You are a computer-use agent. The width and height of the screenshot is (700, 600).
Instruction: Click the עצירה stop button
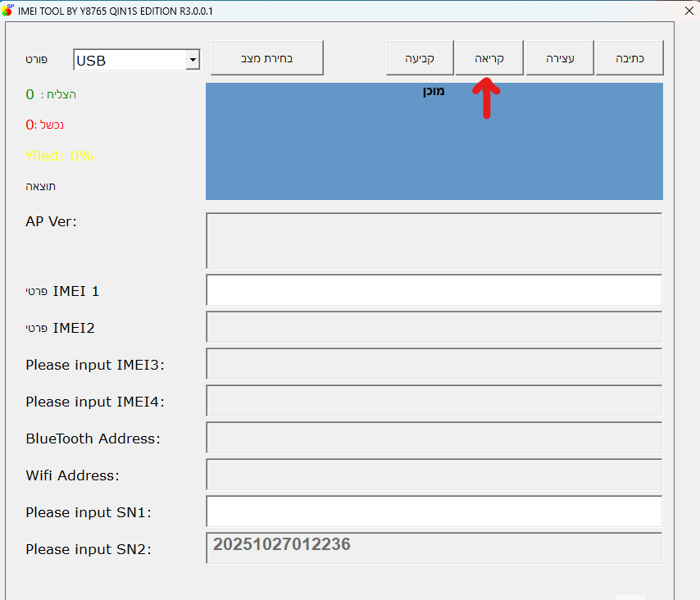pyautogui.click(x=560, y=58)
